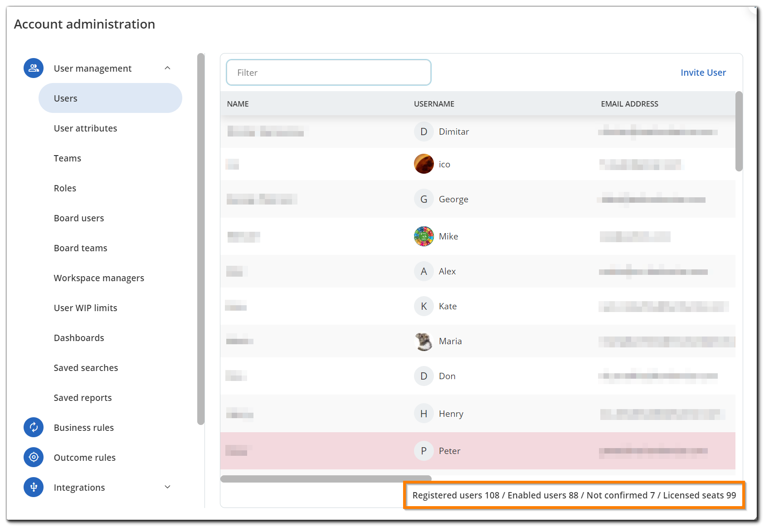Collapse the User management section
Image resolution: width=769 pixels, height=532 pixels.
[x=167, y=68]
